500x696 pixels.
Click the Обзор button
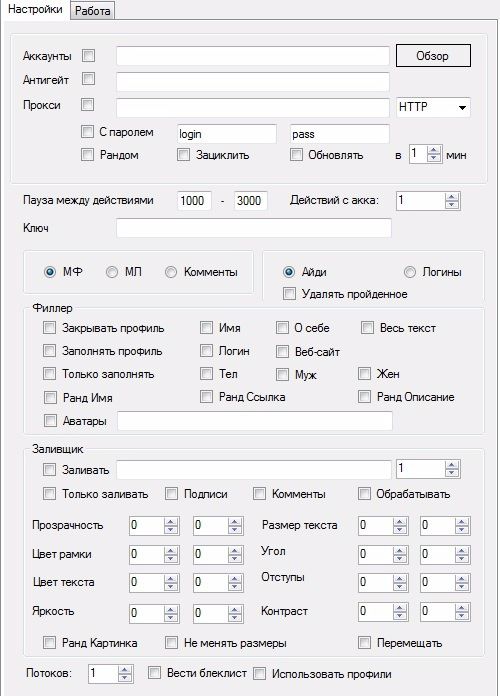click(x=433, y=55)
